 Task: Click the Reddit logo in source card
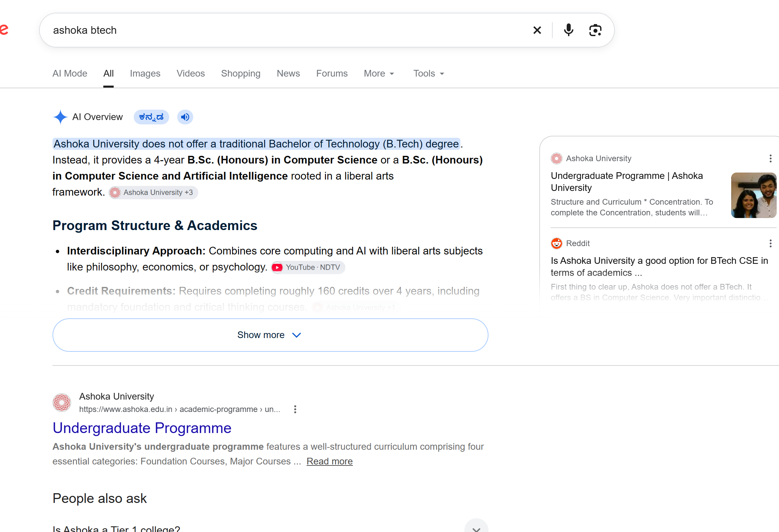coord(556,243)
